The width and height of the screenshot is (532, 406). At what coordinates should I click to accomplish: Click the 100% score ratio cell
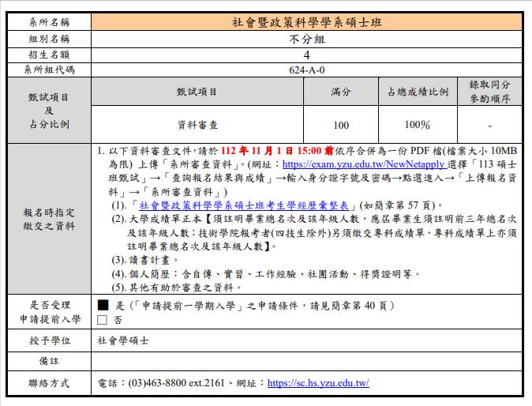(417, 125)
